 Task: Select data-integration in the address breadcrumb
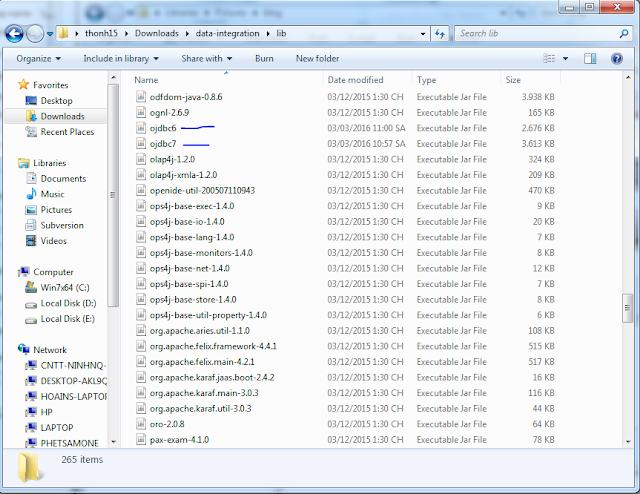point(227,33)
